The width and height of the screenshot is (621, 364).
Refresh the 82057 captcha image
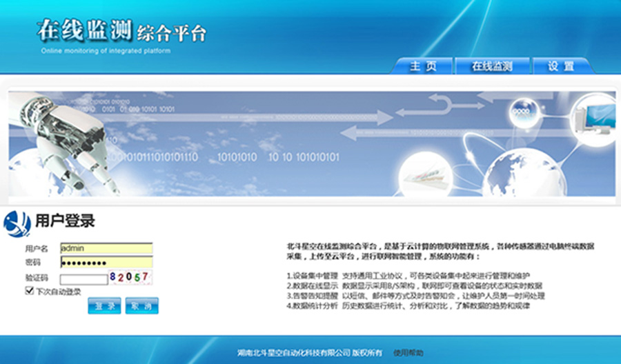point(130,278)
